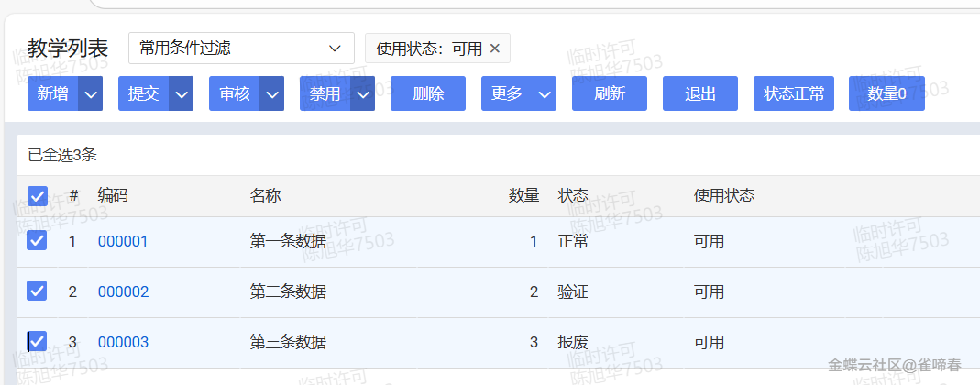The image size is (980, 385).
Task: Open record link 000002
Action: pos(123,292)
